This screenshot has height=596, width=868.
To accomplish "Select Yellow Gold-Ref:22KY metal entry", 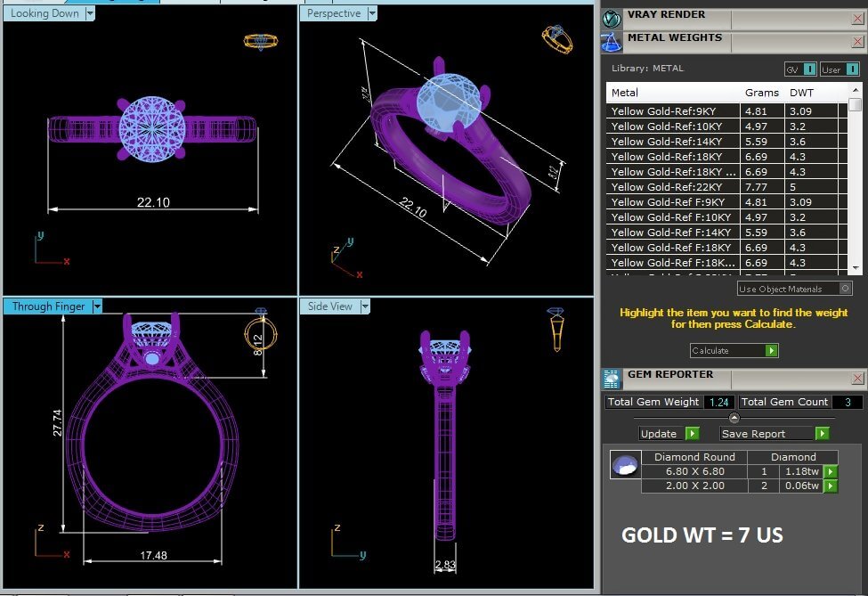I will (x=673, y=187).
